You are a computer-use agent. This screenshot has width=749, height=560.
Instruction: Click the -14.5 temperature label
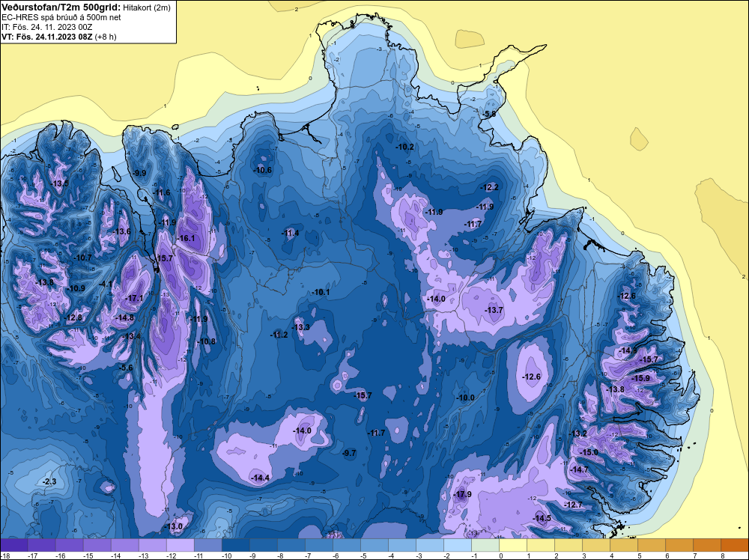coord(542,519)
